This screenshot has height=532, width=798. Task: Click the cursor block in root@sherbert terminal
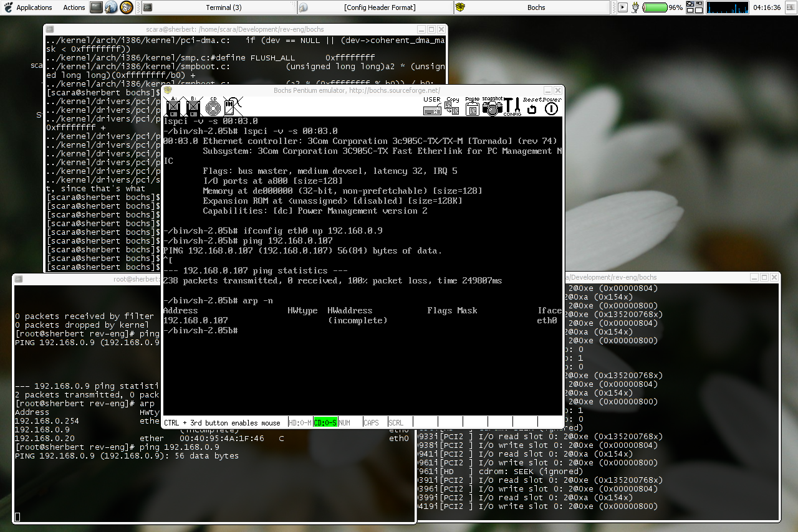tap(17, 516)
